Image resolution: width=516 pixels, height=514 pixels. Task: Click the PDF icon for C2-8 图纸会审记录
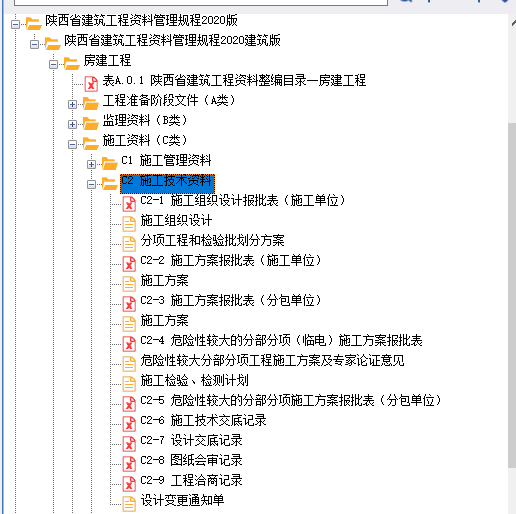pos(129,464)
